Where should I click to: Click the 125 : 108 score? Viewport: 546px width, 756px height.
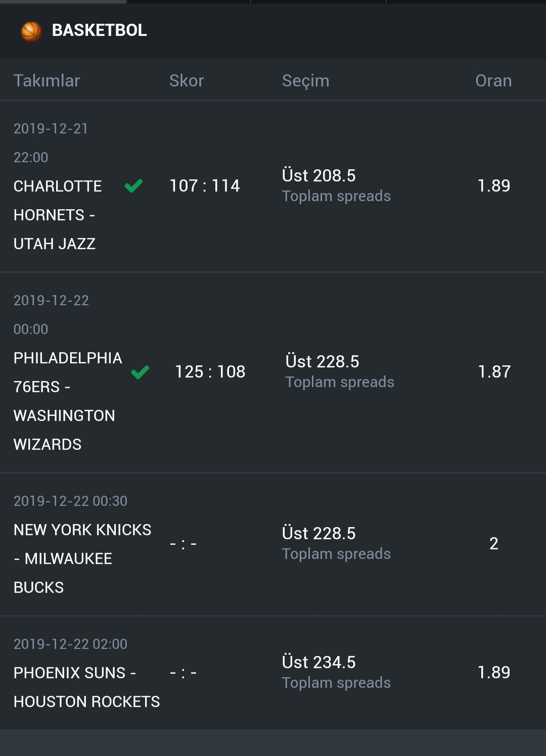pyautogui.click(x=210, y=372)
